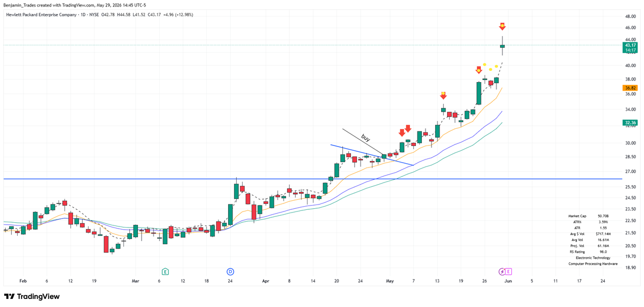Click the 40.00 price axis label
This screenshot has width=644, height=307.
pyautogui.click(x=630, y=66)
